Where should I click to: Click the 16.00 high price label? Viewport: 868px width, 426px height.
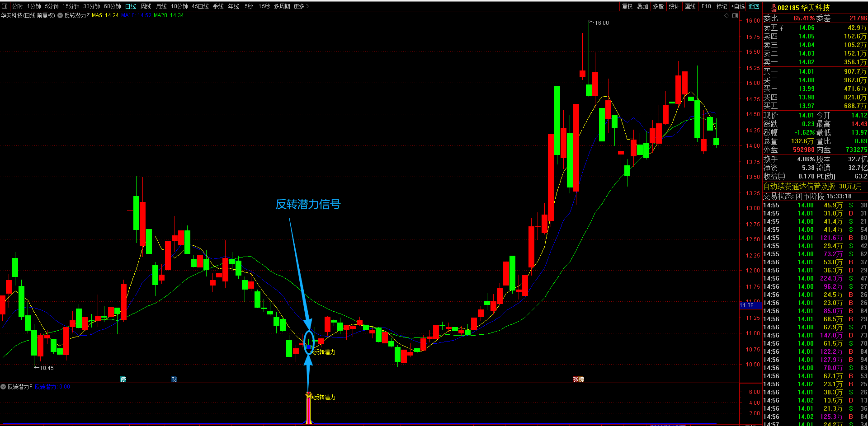pos(602,23)
